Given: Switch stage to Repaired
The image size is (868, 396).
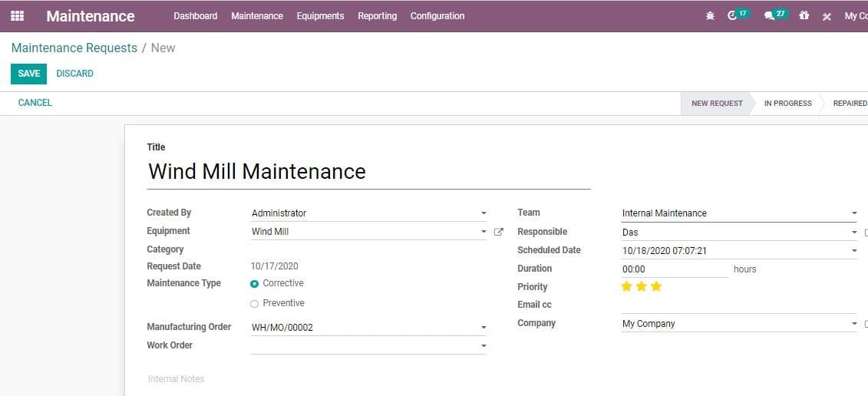Looking at the screenshot, I should (x=849, y=104).
